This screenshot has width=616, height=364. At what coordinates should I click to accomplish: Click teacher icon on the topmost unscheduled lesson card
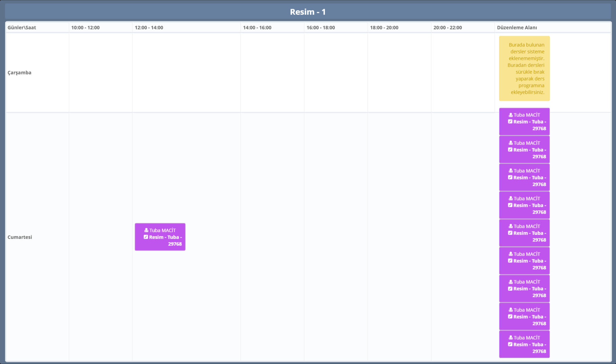pos(511,115)
